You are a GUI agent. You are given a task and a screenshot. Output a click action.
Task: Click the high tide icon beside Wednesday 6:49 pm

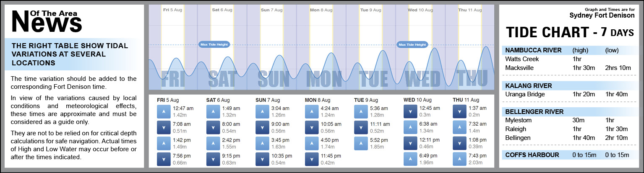pyautogui.click(x=410, y=159)
